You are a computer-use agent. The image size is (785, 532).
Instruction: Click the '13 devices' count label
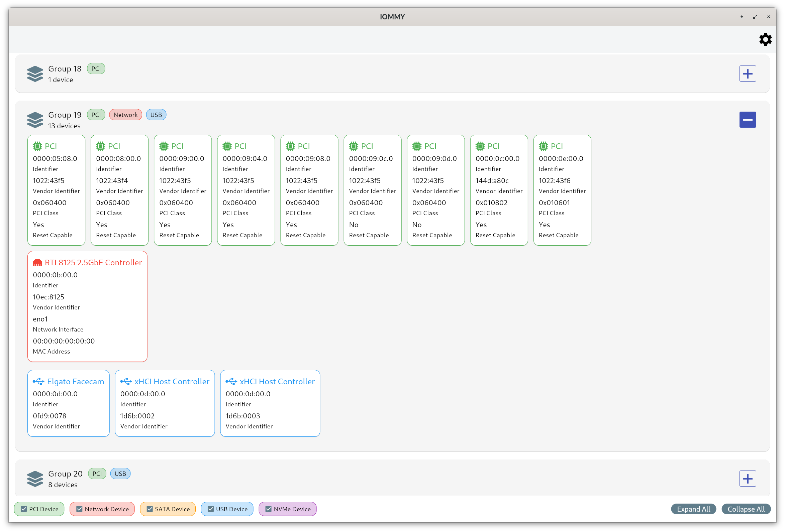pos(64,126)
